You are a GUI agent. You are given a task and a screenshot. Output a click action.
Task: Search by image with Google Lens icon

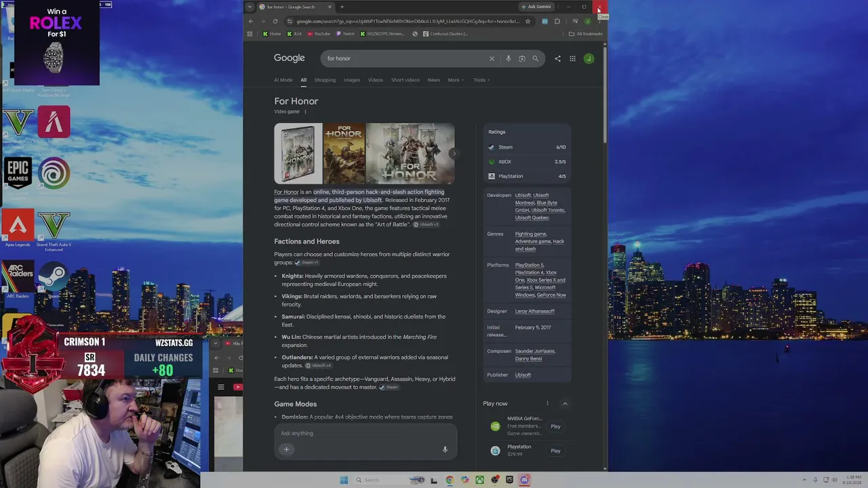(x=521, y=58)
